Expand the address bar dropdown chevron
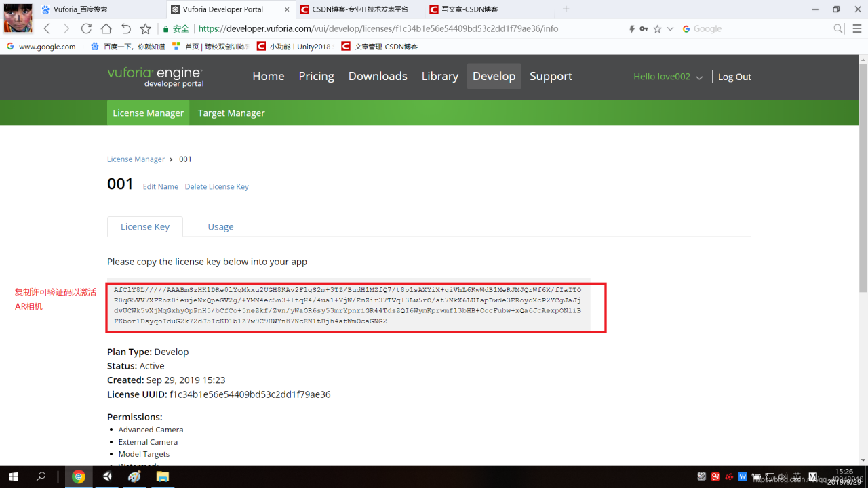 pyautogui.click(x=670, y=29)
